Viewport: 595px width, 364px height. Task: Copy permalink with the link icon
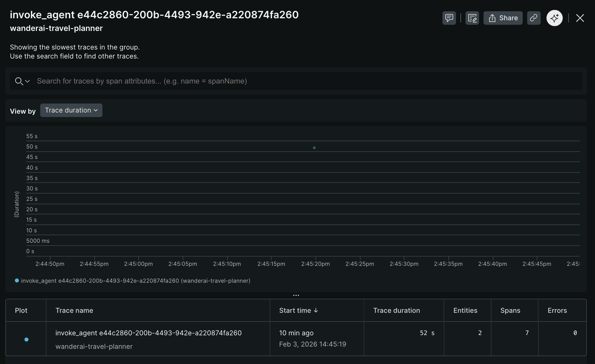click(534, 18)
